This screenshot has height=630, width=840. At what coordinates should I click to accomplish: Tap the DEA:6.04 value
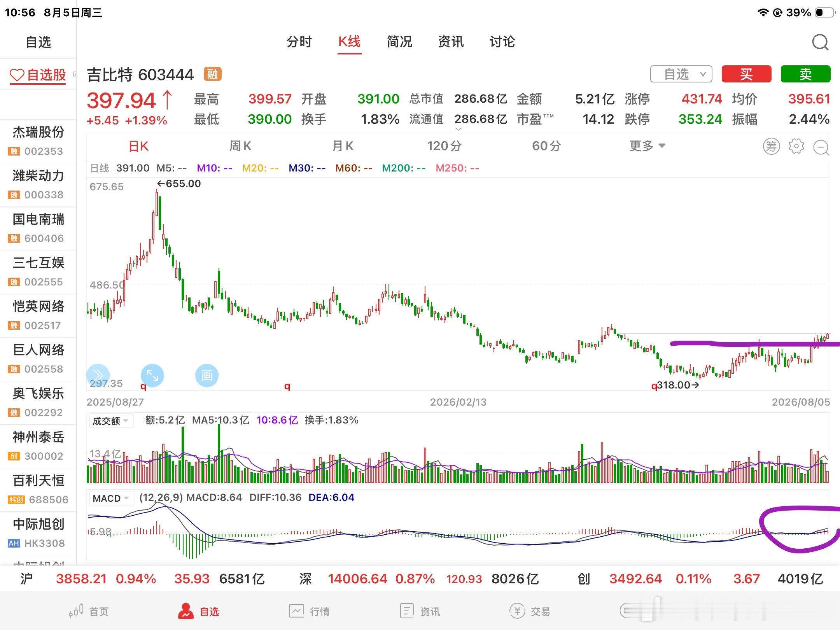pos(331,497)
